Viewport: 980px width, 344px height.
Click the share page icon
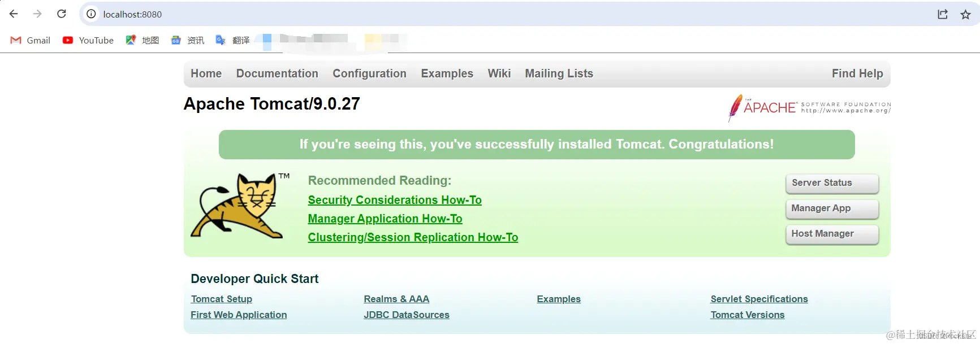point(943,14)
